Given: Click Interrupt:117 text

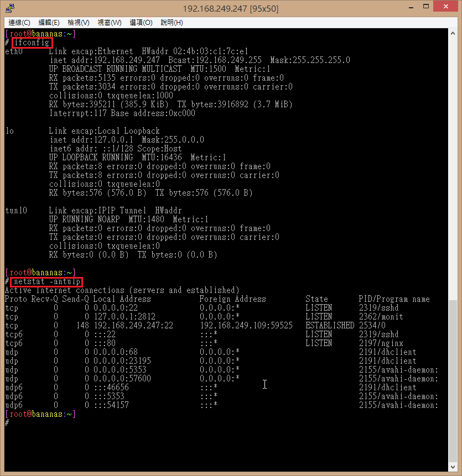Looking at the screenshot, I should (78, 113).
